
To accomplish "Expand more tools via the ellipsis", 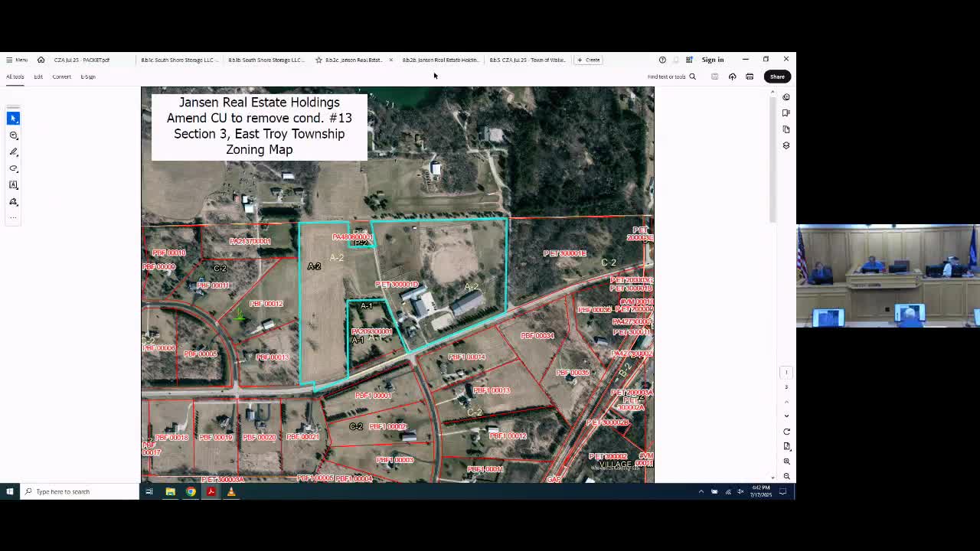I will (13, 217).
